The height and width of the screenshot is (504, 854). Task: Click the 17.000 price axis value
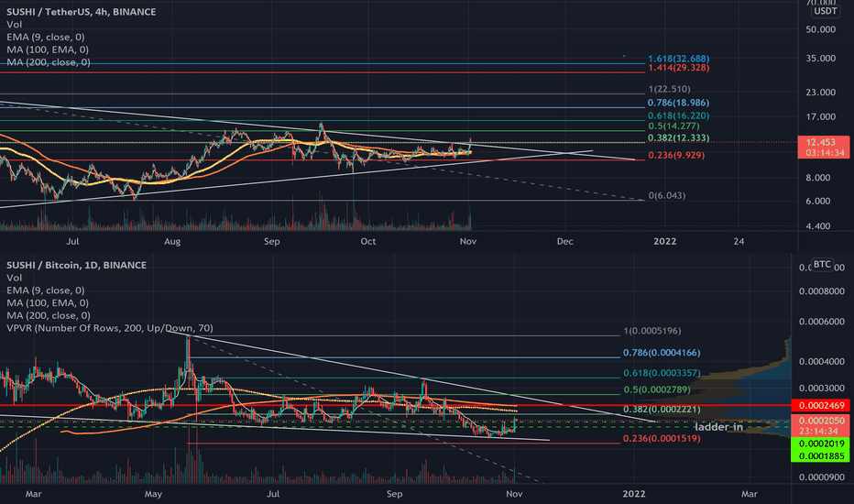pos(820,116)
